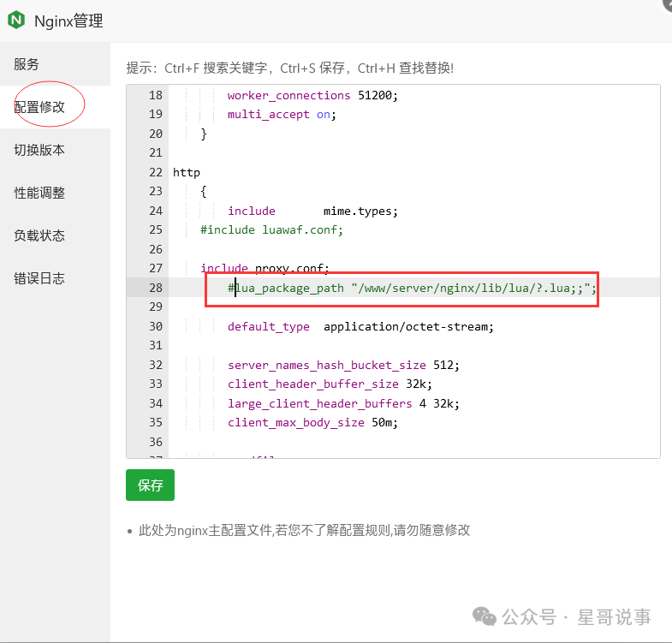Click line number 28 in gutter
Screen dimensions: 672x643
pos(156,288)
